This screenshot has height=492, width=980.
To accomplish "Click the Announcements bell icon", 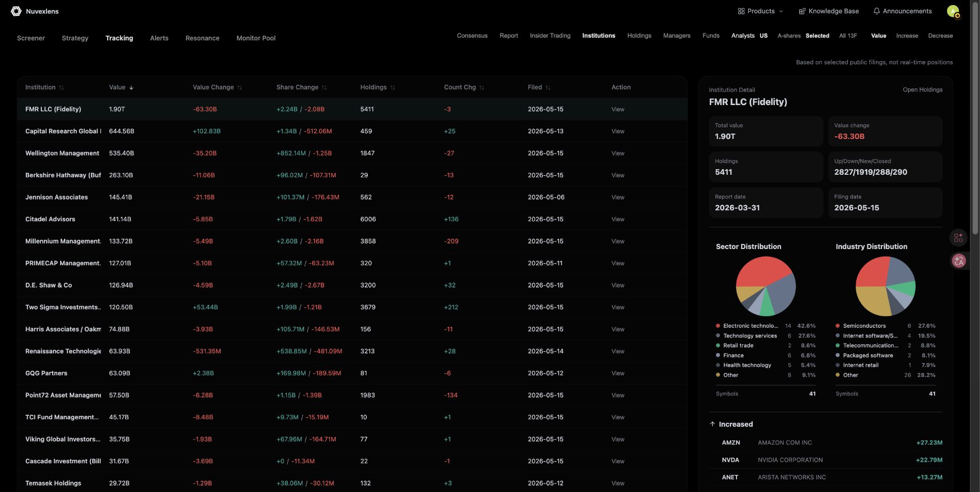I will pyautogui.click(x=876, y=11).
